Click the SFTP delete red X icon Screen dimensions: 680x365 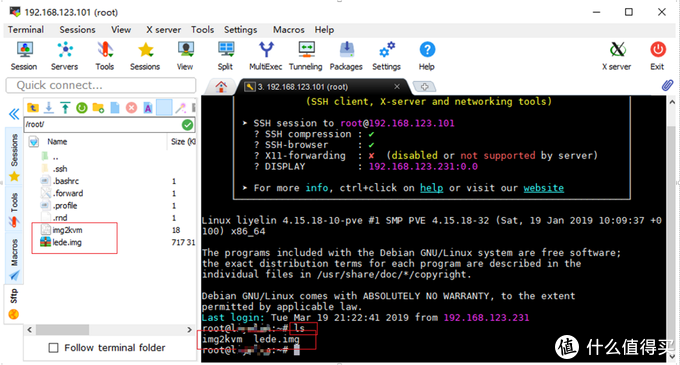pyautogui.click(x=131, y=108)
